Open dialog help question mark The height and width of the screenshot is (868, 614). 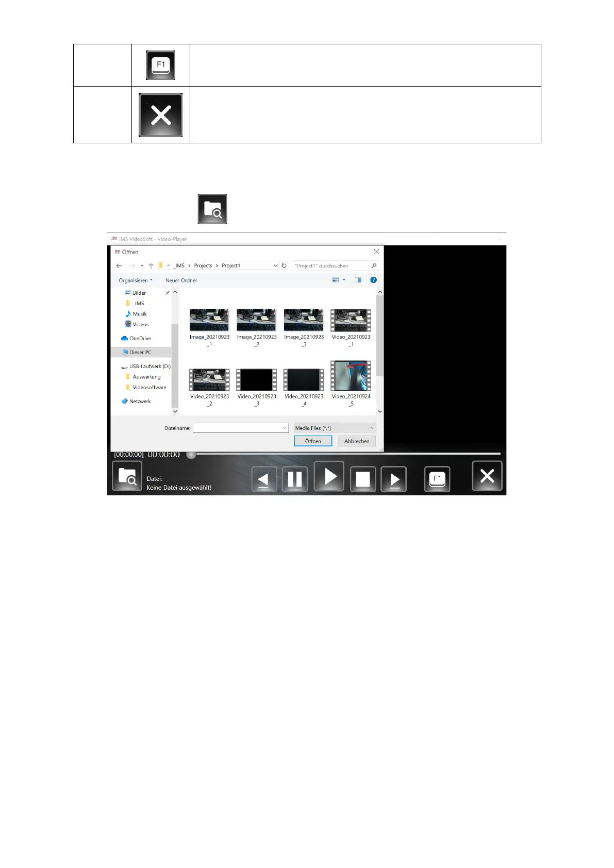374,280
